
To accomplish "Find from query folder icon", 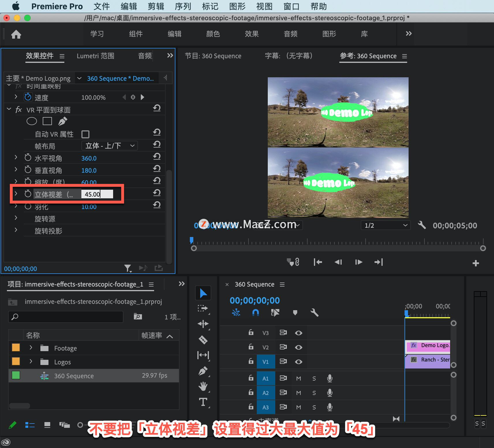I will 138,317.
